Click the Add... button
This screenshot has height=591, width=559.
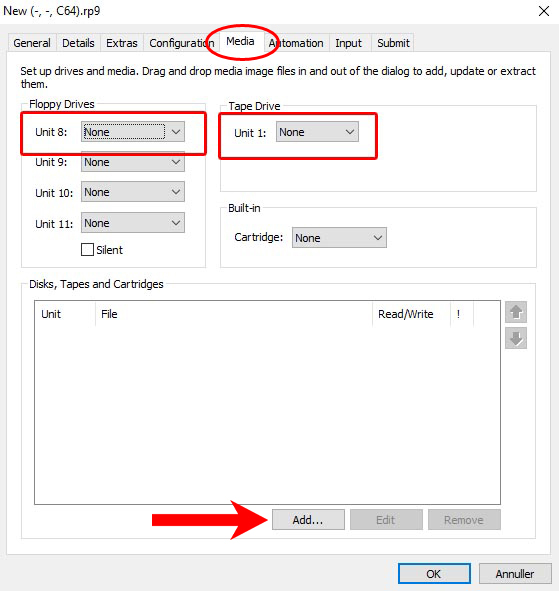click(x=308, y=520)
